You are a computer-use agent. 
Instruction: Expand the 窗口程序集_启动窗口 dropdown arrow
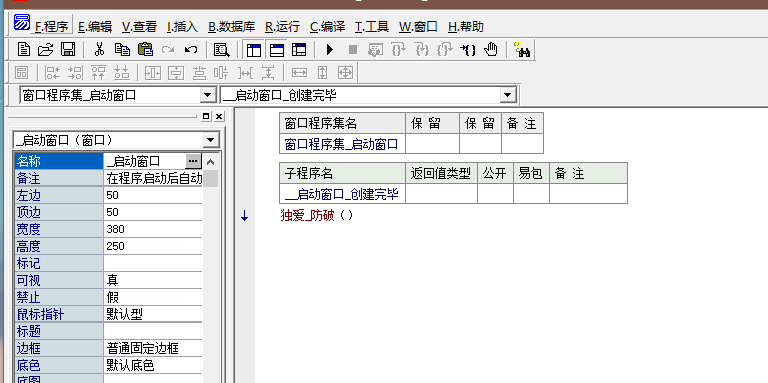[208, 95]
